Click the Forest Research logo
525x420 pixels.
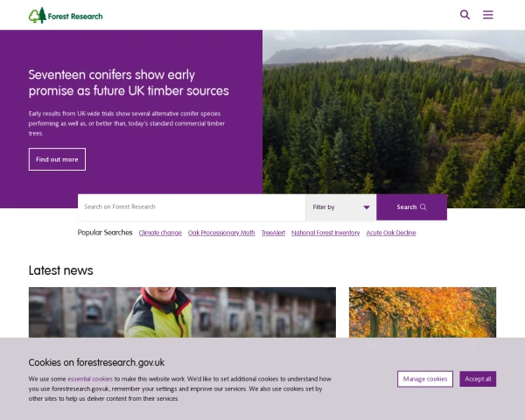pyautogui.click(x=66, y=16)
